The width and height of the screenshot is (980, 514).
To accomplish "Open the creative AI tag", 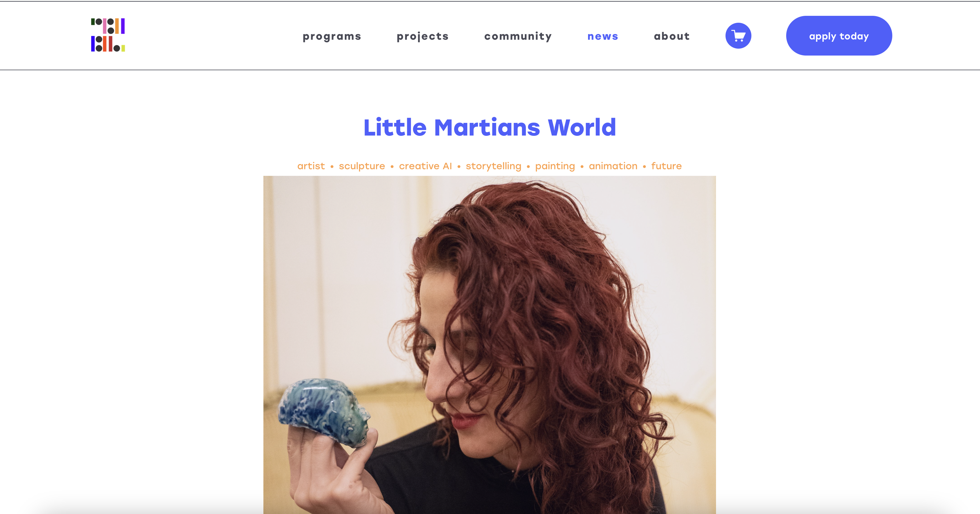I will coord(425,166).
